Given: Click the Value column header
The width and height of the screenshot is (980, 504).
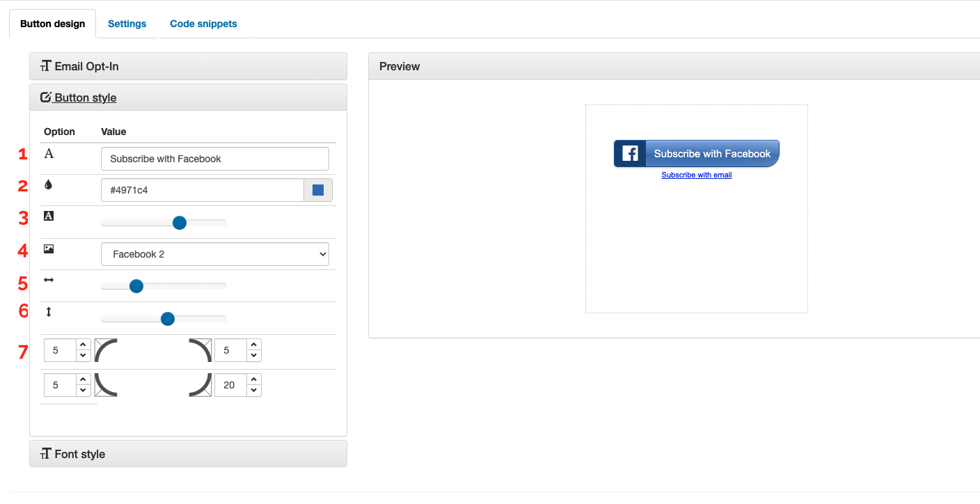Looking at the screenshot, I should 113,132.
